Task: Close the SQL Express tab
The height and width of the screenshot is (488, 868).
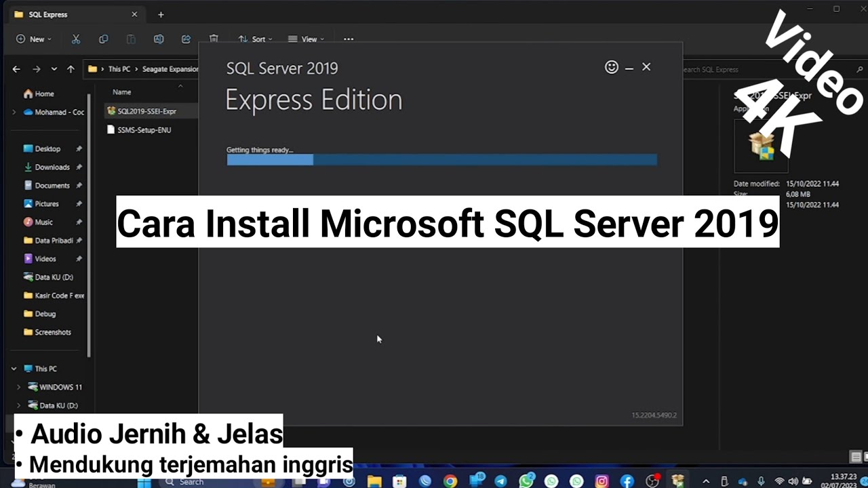Action: coord(134,14)
